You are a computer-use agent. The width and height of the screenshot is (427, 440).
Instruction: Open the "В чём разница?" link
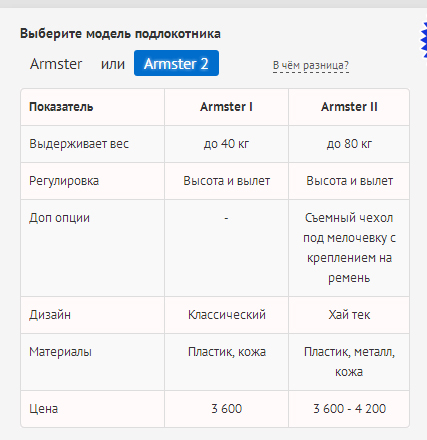(311, 65)
